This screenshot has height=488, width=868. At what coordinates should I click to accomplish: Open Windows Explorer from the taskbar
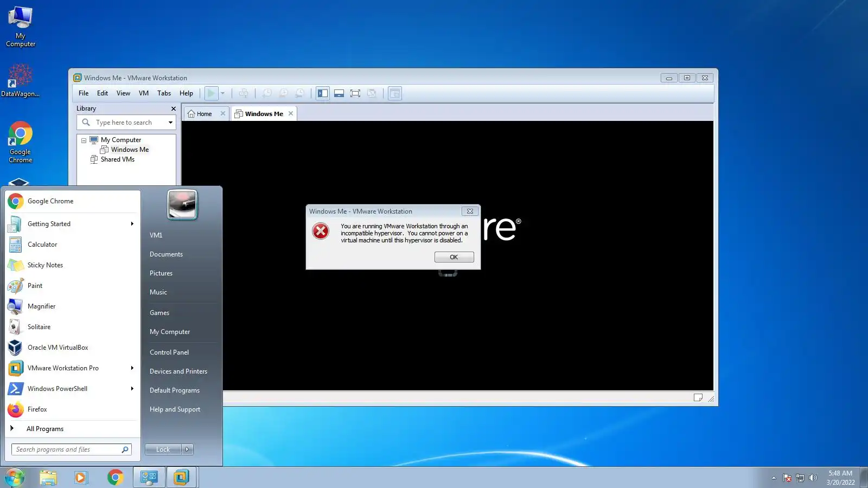(x=48, y=478)
